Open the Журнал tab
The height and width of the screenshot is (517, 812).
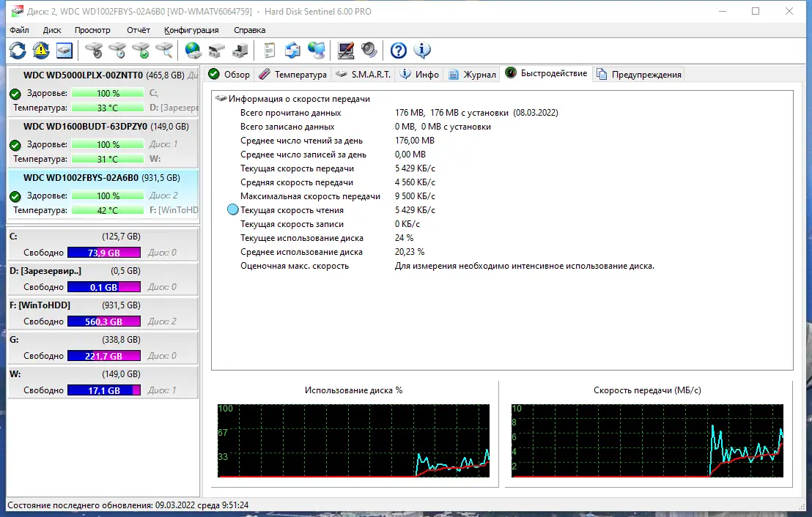472,75
